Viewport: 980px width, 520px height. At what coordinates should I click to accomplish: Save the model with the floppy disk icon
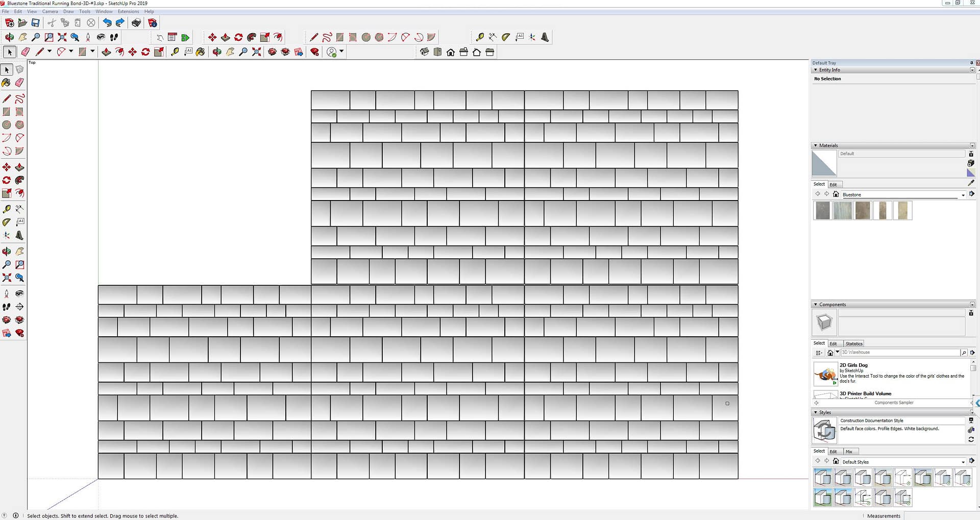[35, 22]
